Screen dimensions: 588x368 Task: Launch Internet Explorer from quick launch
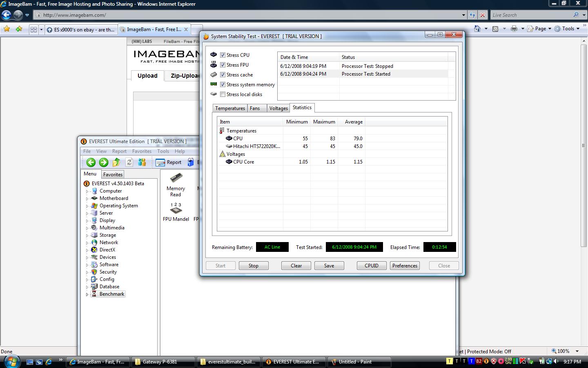[49, 362]
